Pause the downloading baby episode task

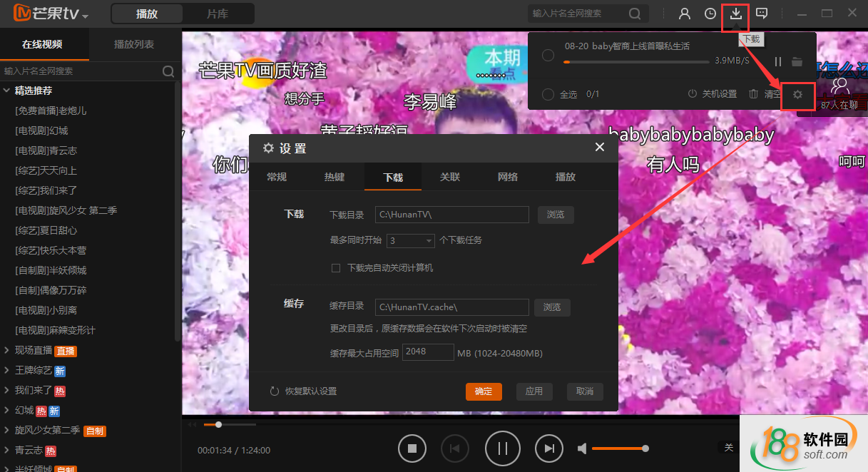pos(778,62)
